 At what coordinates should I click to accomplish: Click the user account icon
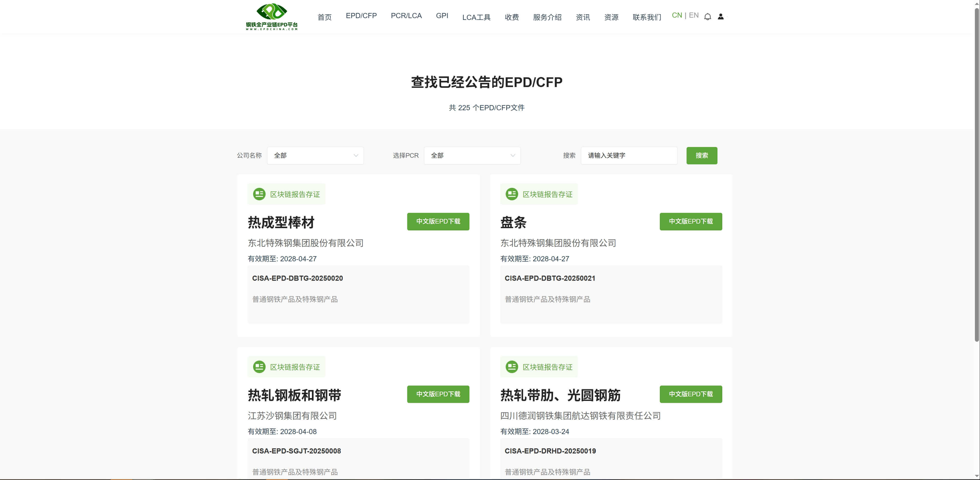pyautogui.click(x=721, y=17)
